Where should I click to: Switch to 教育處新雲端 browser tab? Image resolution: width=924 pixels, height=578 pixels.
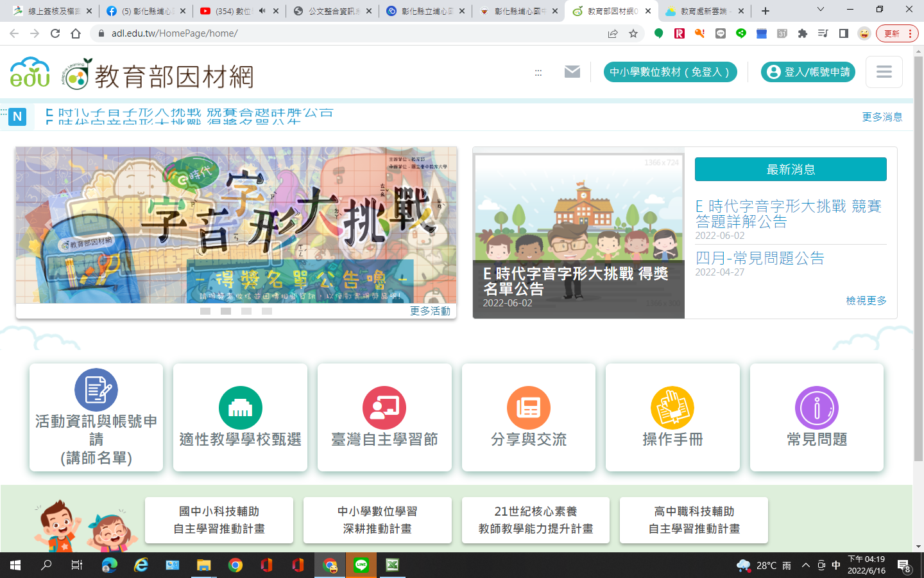coord(705,11)
